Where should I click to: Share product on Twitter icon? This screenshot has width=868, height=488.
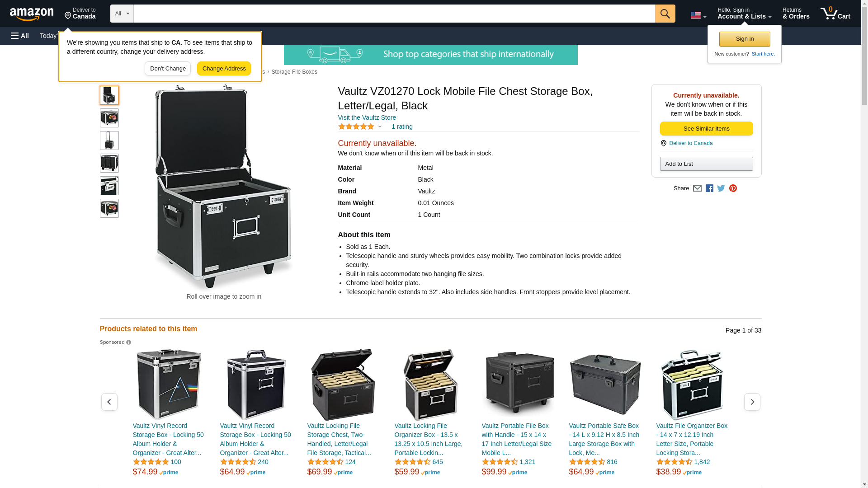[x=721, y=188]
